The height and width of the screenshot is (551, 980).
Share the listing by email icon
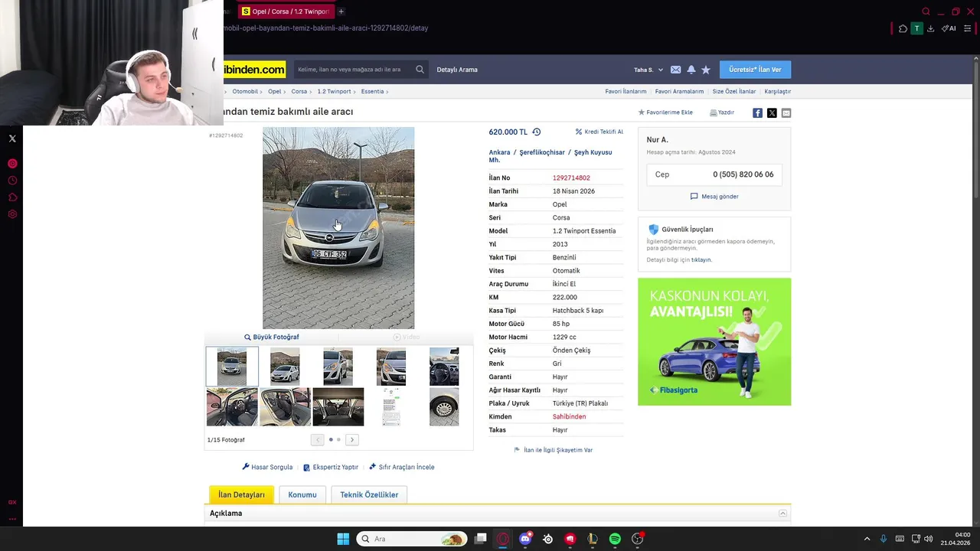point(786,112)
